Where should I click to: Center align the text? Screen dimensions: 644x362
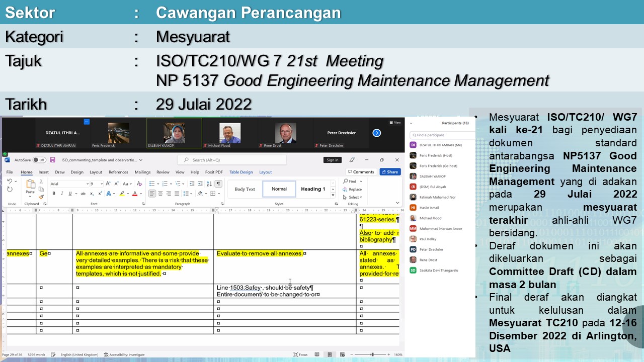(x=160, y=194)
